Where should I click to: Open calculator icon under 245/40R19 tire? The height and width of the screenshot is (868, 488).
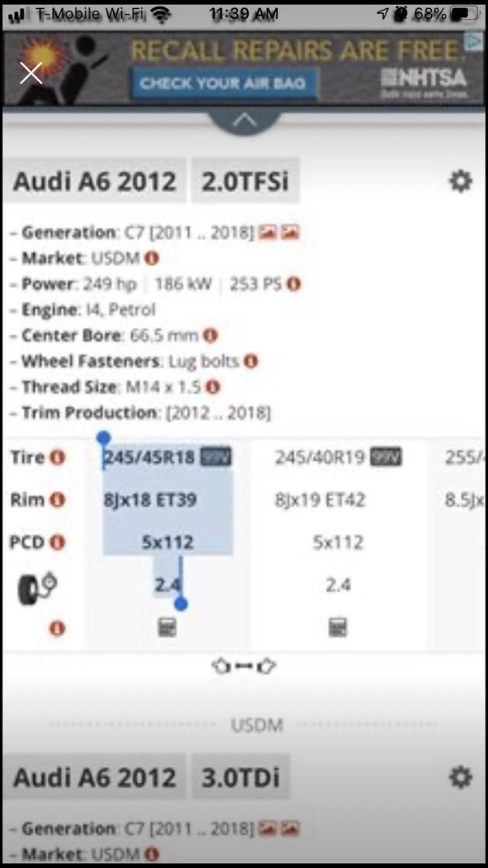(338, 626)
